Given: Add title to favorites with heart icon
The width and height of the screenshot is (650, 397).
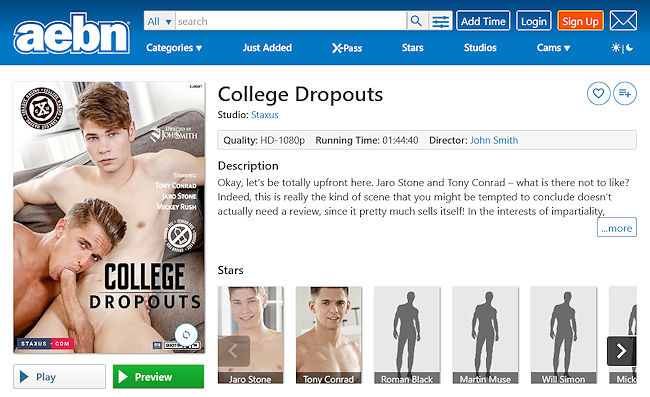Looking at the screenshot, I should [598, 94].
